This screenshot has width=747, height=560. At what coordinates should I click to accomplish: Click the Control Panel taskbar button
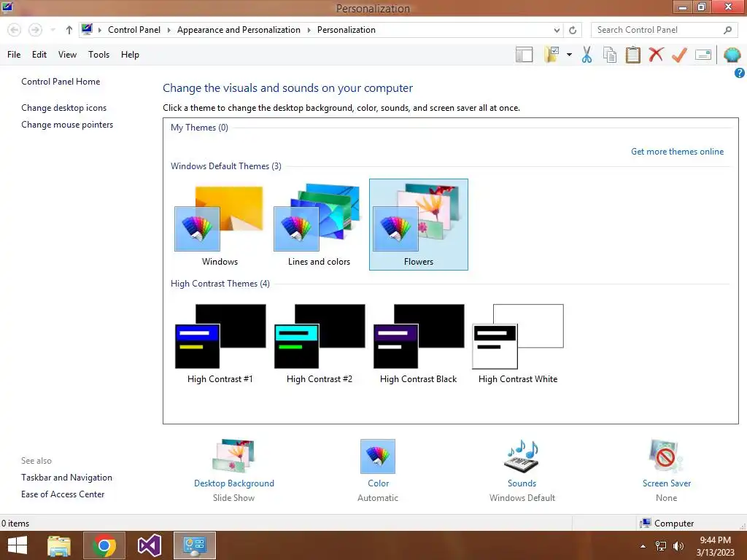tap(194, 545)
